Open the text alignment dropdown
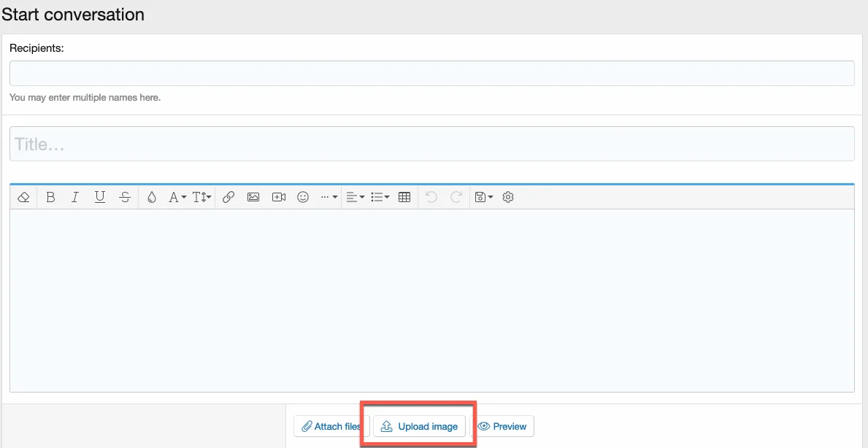The image size is (868, 448). [x=355, y=197]
